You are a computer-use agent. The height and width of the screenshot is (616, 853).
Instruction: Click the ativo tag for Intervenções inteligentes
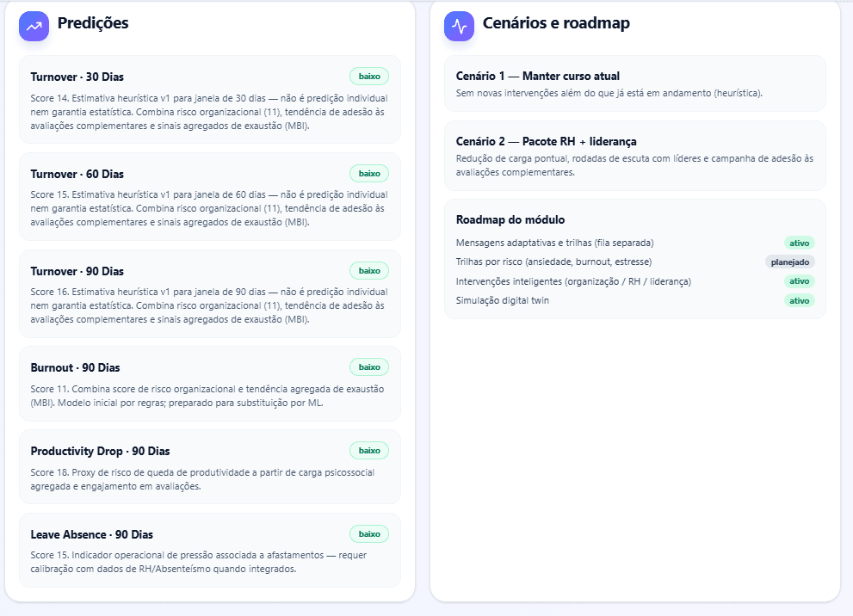click(799, 281)
